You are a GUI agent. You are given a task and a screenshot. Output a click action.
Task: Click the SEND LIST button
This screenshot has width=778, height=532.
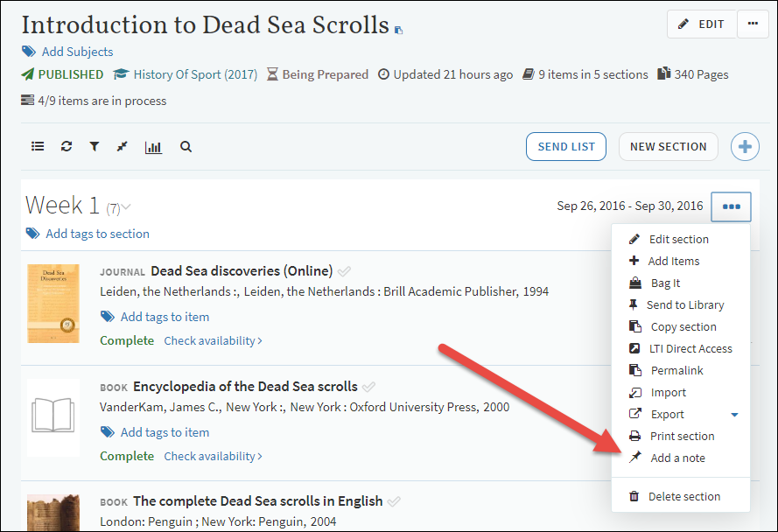[x=566, y=146]
